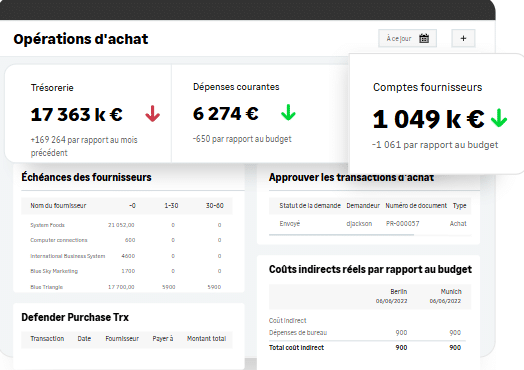
Task: Click 'Numéro de document' column header
Action: [x=416, y=206]
